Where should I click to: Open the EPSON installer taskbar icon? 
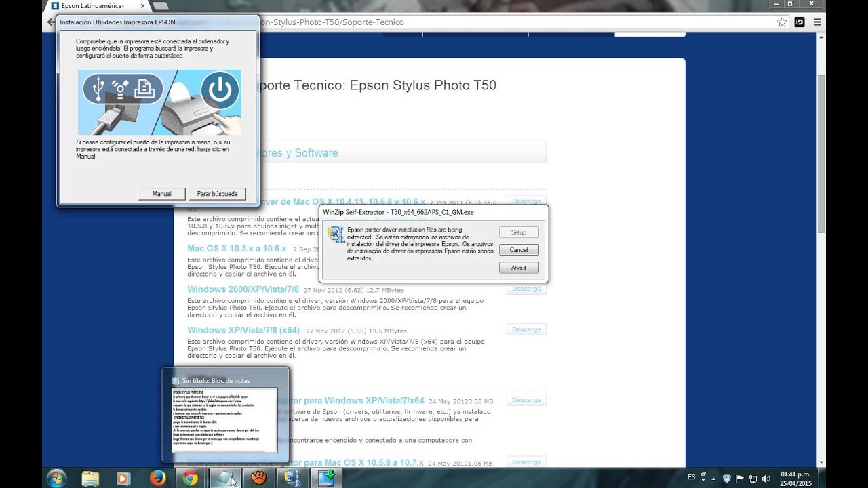pyautogui.click(x=327, y=478)
